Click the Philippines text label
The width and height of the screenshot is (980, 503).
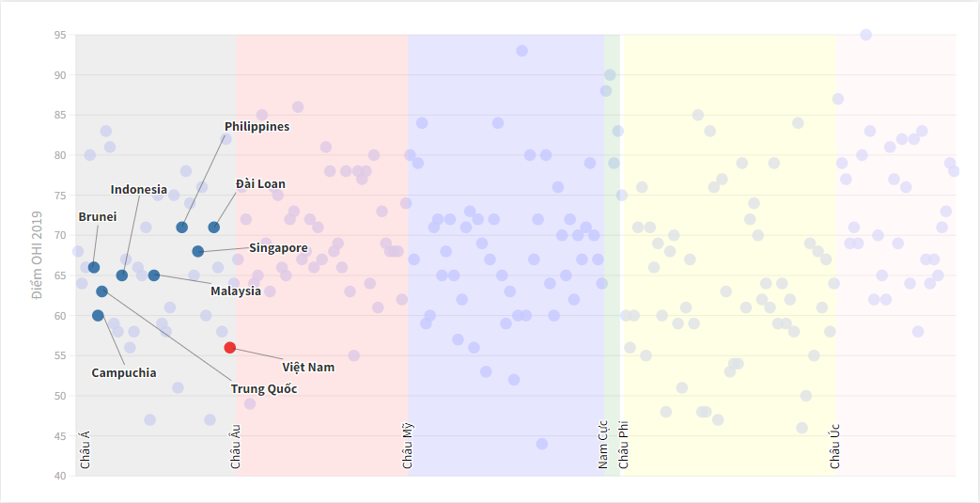coord(257,126)
